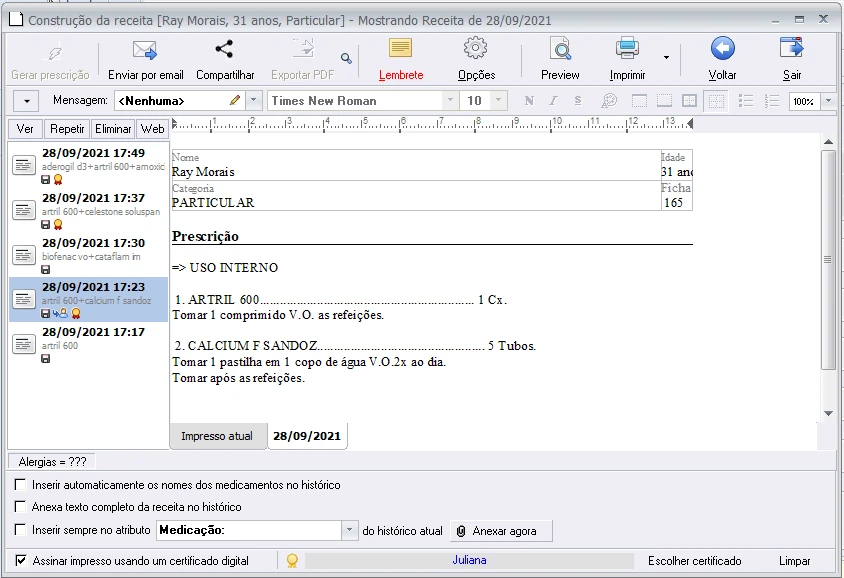
Task: Open the small arrow menu left of Mensagem
Action: (26, 101)
